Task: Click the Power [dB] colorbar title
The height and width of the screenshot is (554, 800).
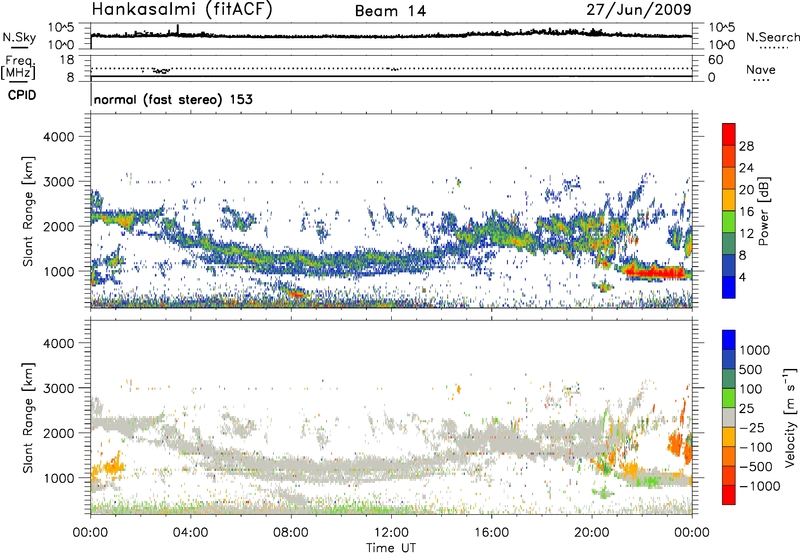Action: (764, 211)
